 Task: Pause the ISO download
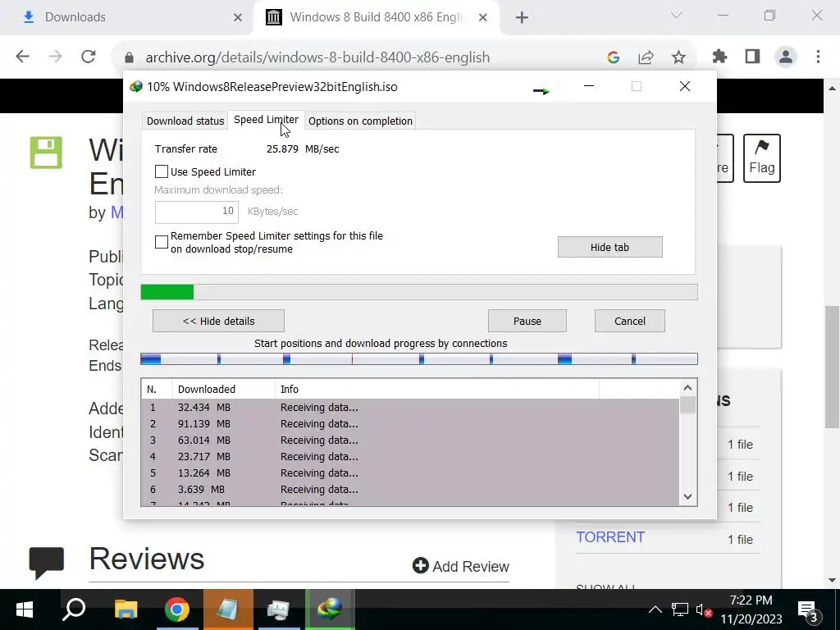[x=527, y=321]
